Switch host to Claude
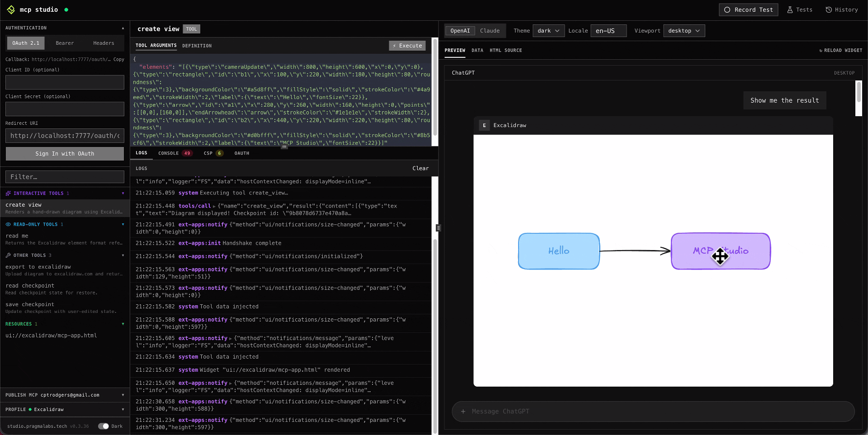 [x=490, y=31]
